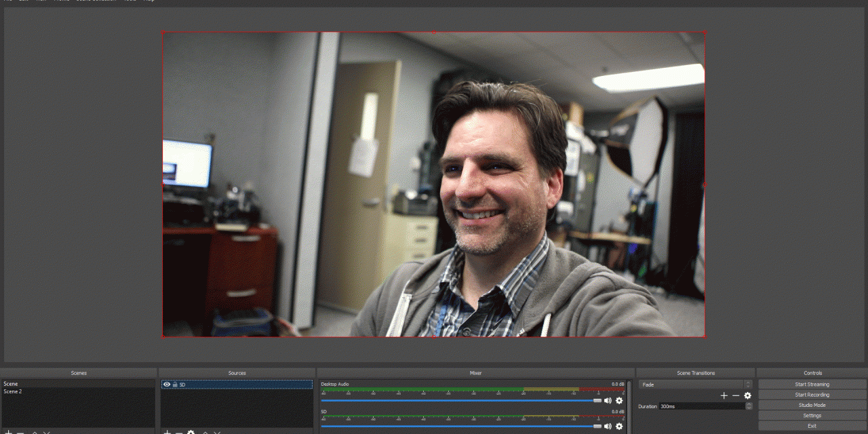Click the Exit button

[812, 426]
